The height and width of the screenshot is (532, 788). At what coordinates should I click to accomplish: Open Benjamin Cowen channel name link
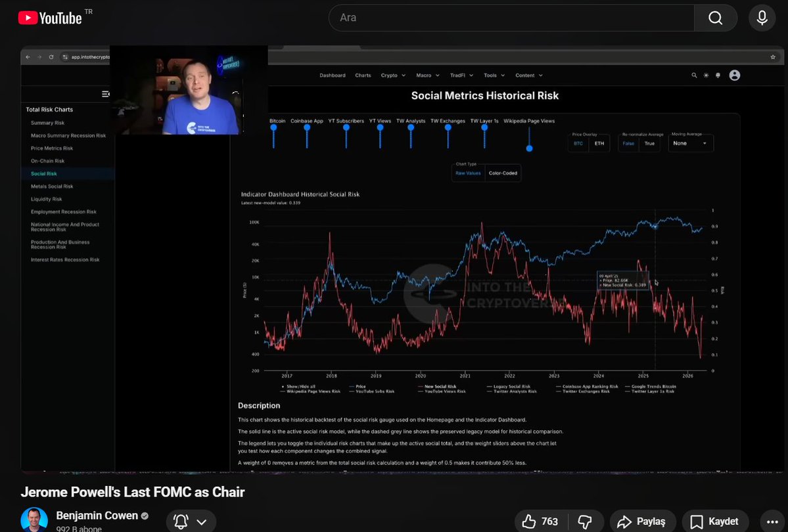pos(97,516)
